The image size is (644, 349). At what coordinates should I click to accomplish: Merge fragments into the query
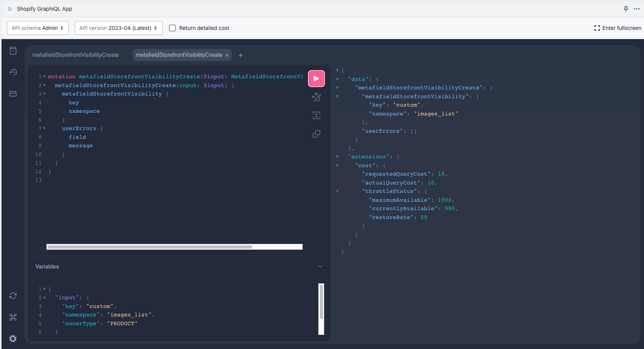pyautogui.click(x=316, y=115)
